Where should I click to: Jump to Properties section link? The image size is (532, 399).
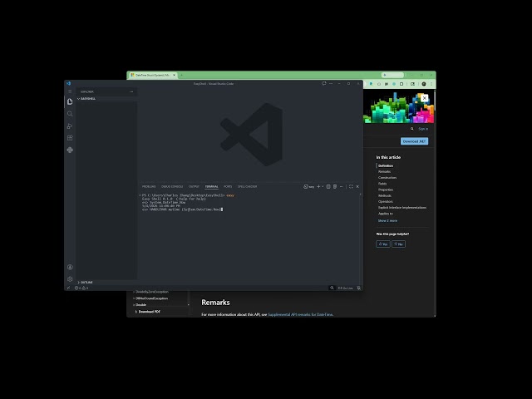click(386, 190)
